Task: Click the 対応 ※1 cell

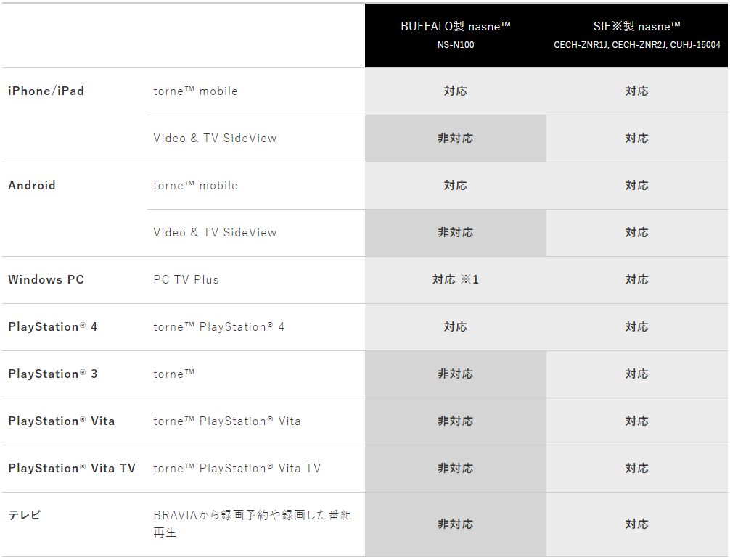Action: 455,279
